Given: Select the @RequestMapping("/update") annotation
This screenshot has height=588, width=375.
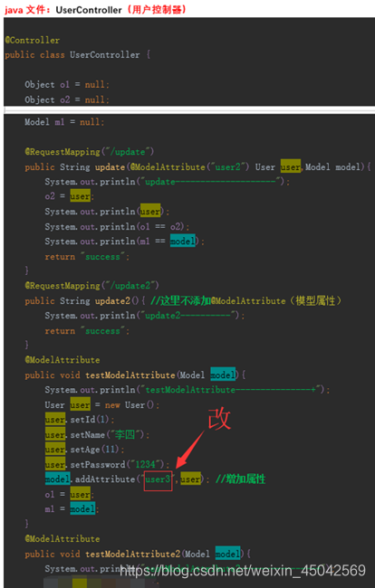Looking at the screenshot, I should 90,152.
